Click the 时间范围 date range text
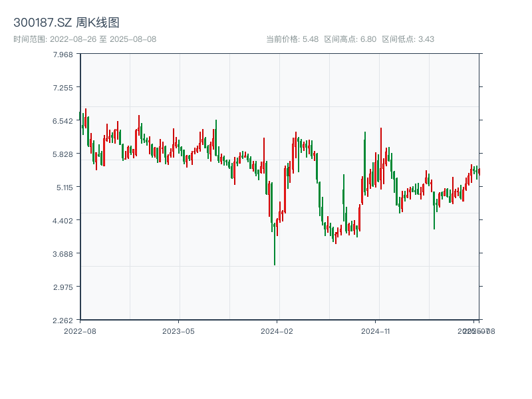The height and width of the screenshot is (399, 532). [x=84, y=39]
